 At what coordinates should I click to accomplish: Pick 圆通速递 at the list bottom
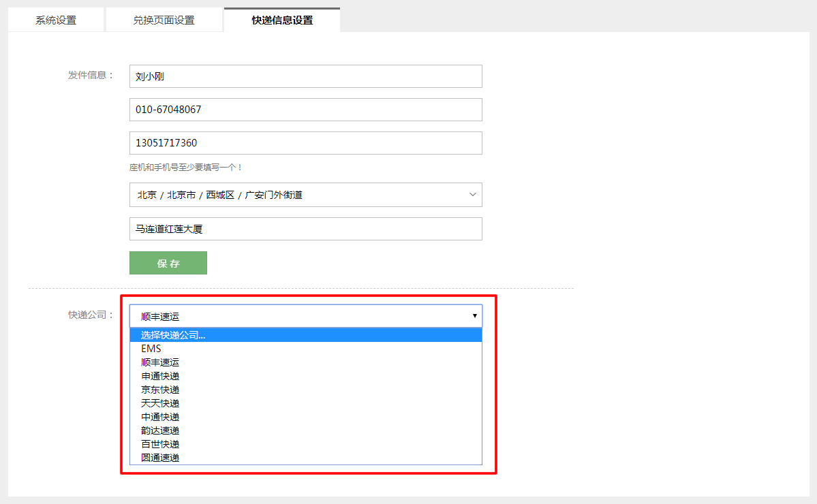point(306,458)
